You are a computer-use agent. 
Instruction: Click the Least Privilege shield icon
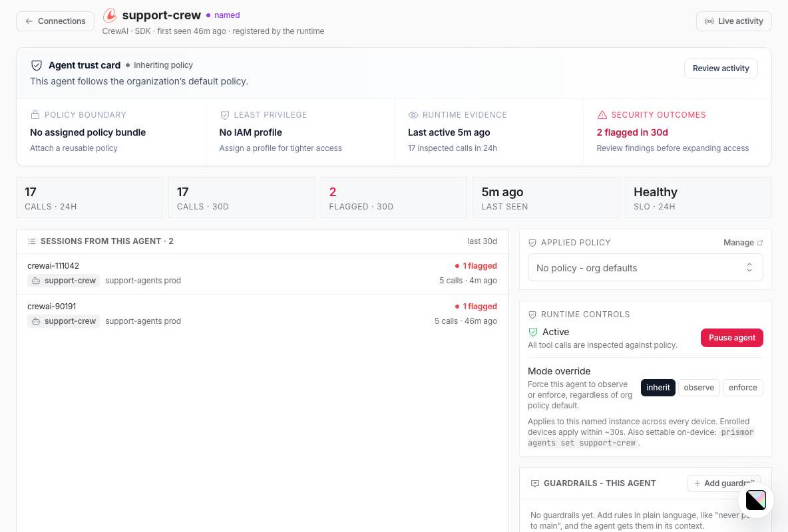(225, 115)
